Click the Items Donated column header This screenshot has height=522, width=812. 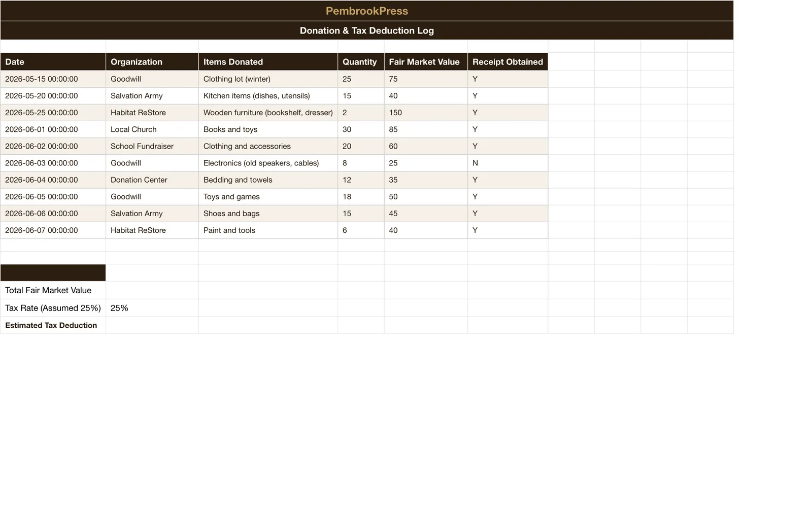coord(268,62)
